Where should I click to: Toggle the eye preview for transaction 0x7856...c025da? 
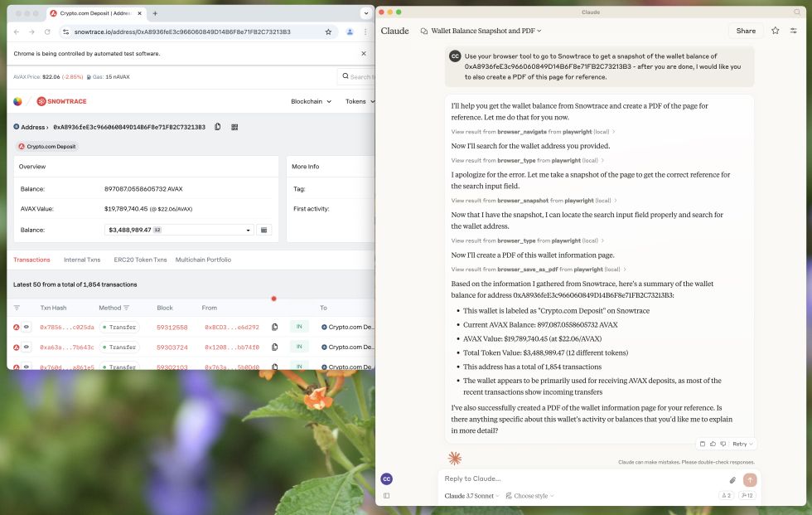tap(26, 327)
